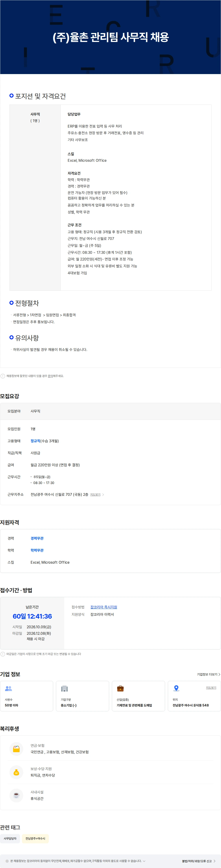Click the 경력무관 experience link
Image resolution: width=221 pixels, height=868 pixels.
click(x=37, y=538)
